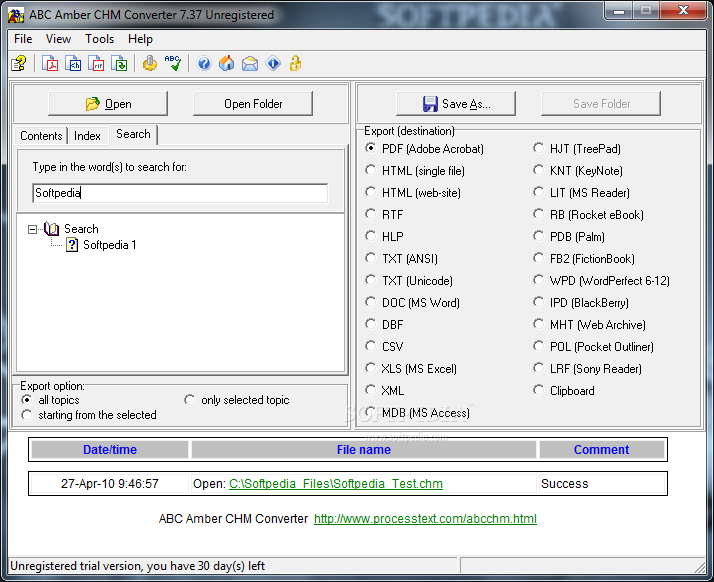The image size is (714, 582).
Task: Click the blue info about icon
Action: tap(273, 63)
